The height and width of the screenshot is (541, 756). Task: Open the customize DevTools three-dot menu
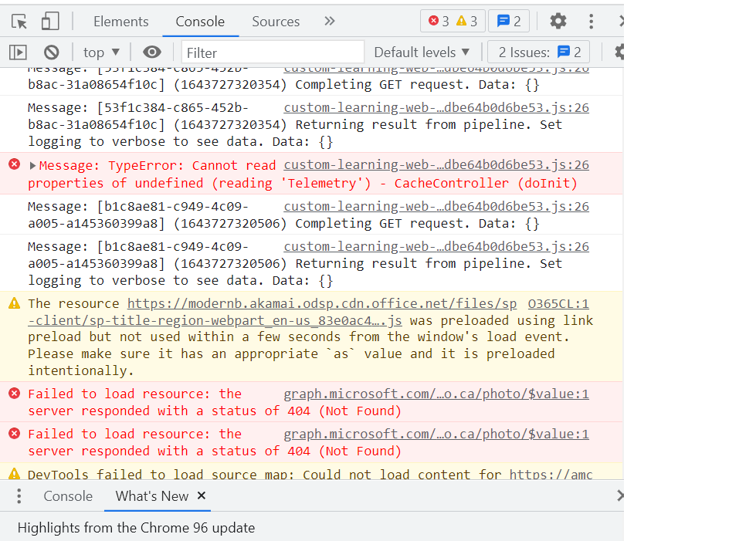591,21
